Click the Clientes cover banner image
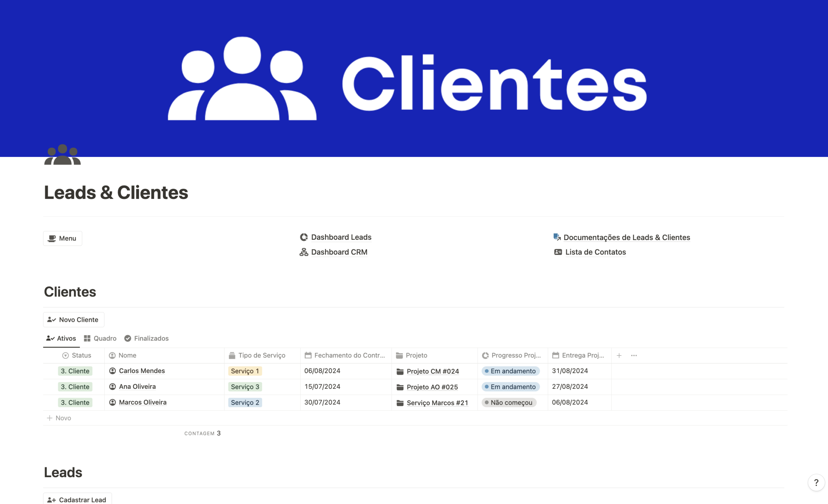828x504 pixels. [414, 78]
